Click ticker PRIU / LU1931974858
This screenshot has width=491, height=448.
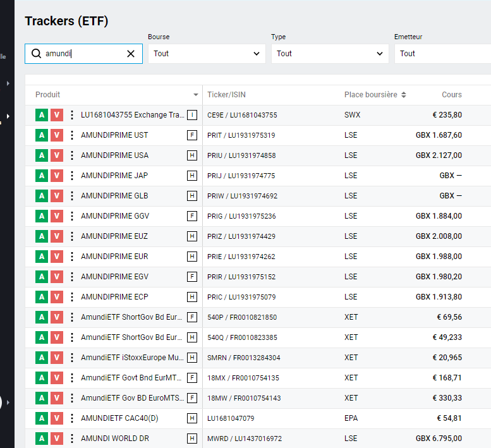[241, 155]
